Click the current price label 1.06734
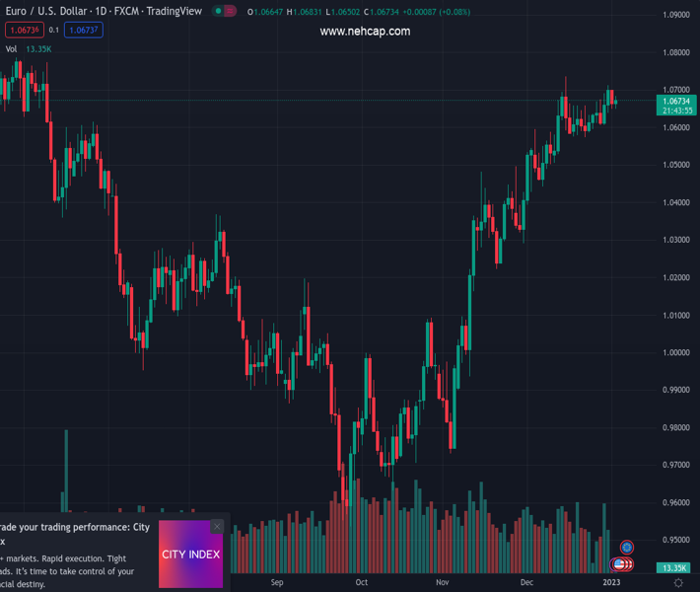 tap(676, 101)
